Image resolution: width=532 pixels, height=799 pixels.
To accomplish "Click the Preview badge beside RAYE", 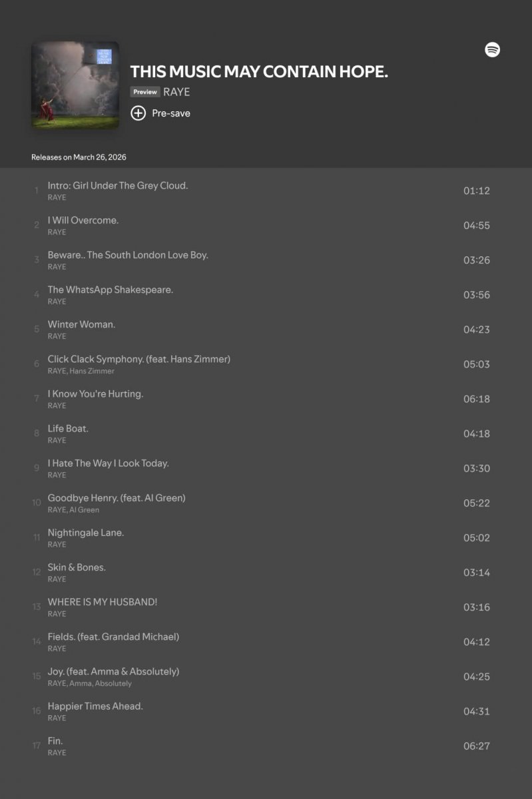I will pyautogui.click(x=144, y=92).
